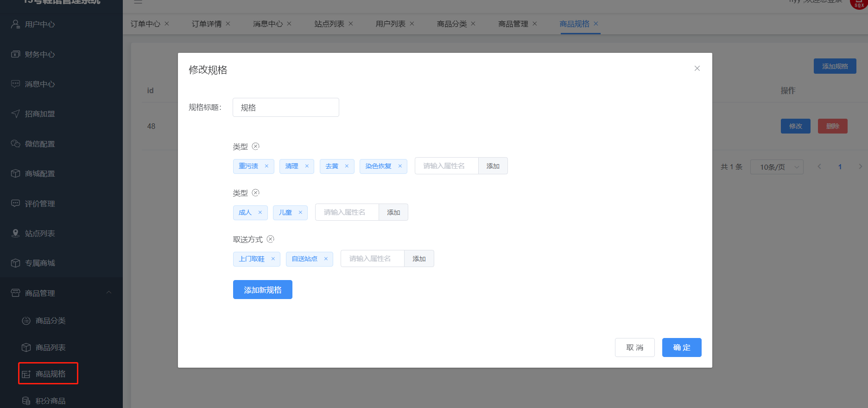
Task: Delete the first 类型 spec group
Action: click(x=255, y=147)
